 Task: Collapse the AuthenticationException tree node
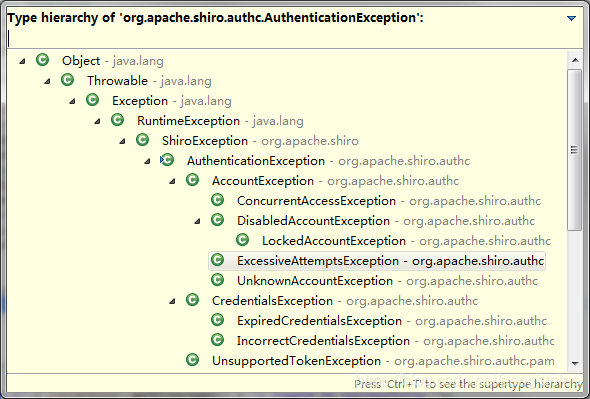(148, 161)
